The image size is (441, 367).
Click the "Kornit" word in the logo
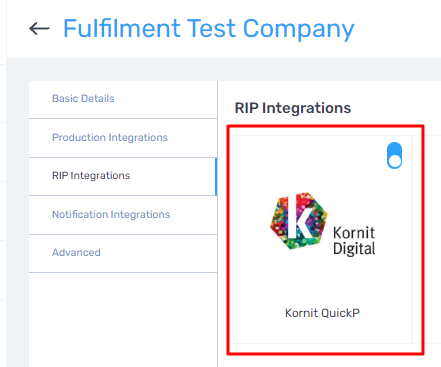(354, 233)
